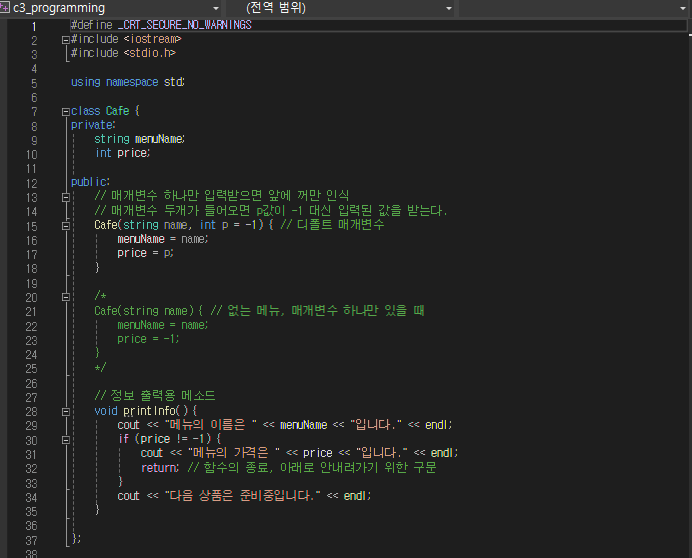The image size is (692, 558).
Task: Collapse the printInfo method at line 28
Action: [x=66, y=411]
